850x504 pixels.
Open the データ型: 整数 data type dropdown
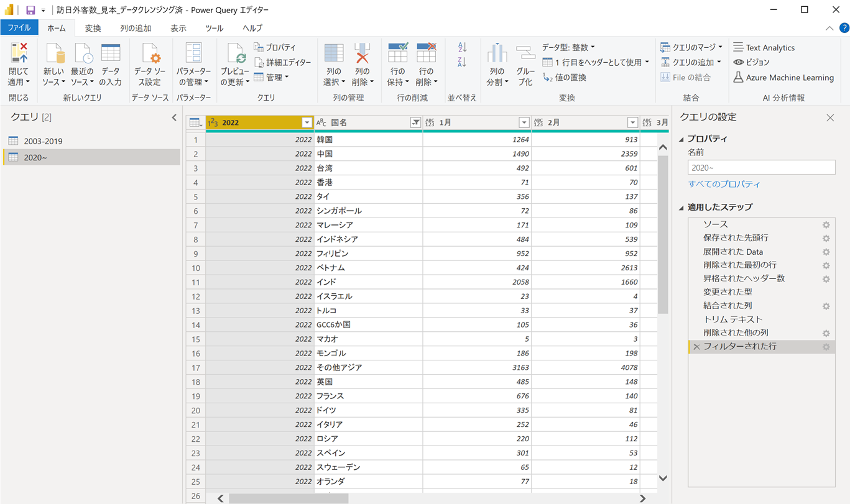click(x=568, y=47)
